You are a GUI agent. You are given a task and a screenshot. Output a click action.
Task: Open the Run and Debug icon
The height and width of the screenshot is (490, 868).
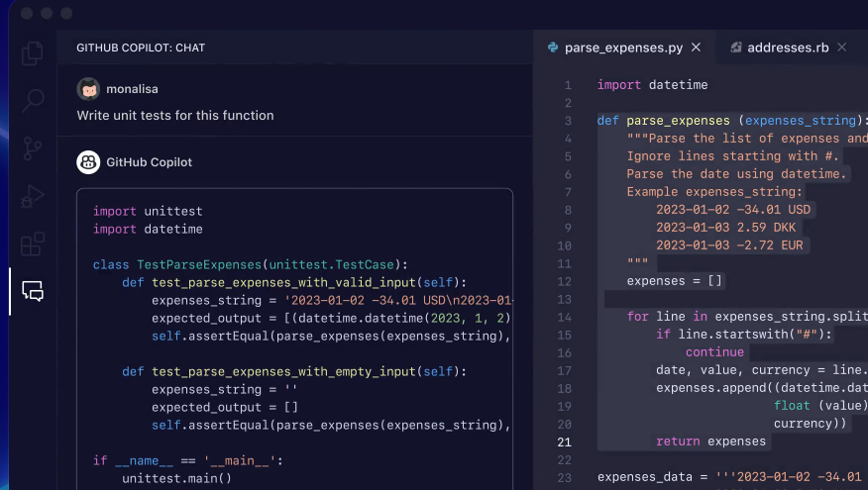[33, 196]
